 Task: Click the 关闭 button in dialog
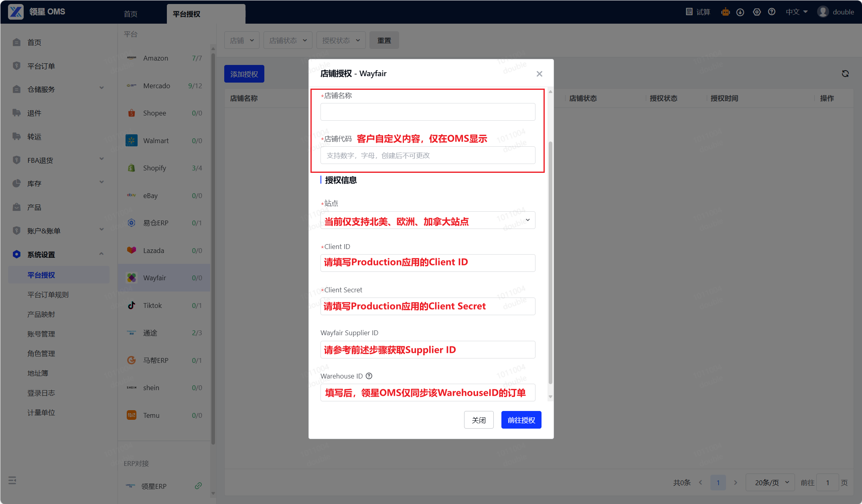[479, 420]
